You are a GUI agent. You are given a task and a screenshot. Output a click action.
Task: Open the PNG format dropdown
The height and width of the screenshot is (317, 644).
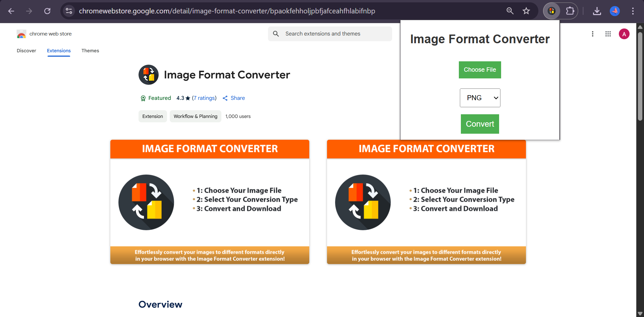pos(480,98)
